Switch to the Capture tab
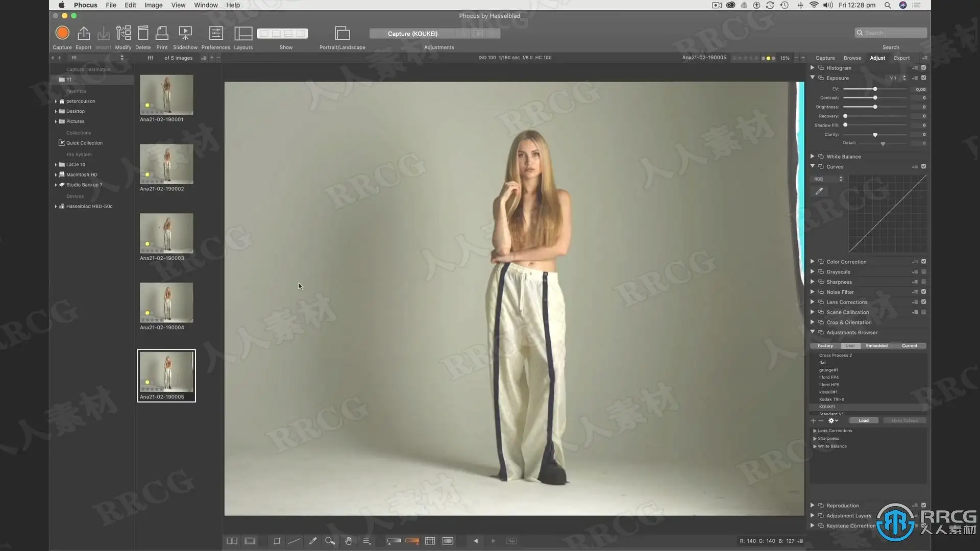This screenshot has height=551, width=980. [x=825, y=58]
